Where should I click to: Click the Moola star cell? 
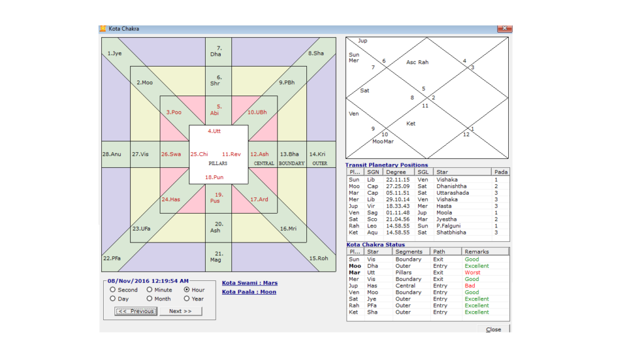[x=444, y=212]
